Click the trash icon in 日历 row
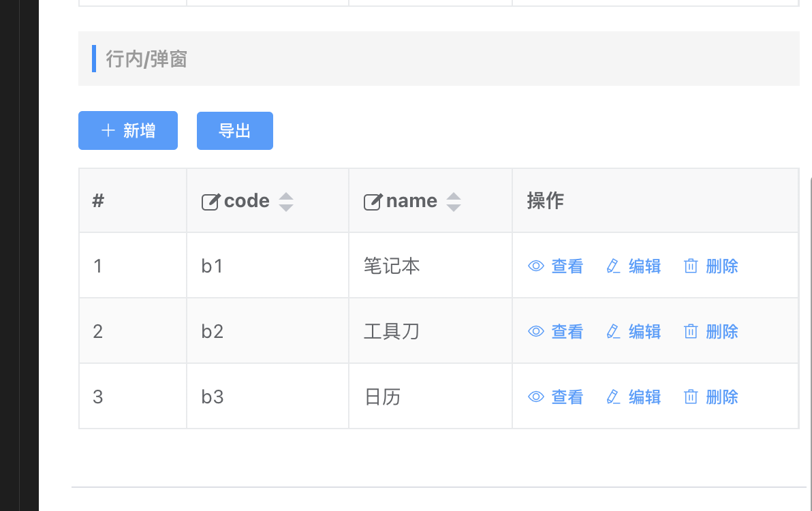Image resolution: width=812 pixels, height=511 pixels. 691,397
